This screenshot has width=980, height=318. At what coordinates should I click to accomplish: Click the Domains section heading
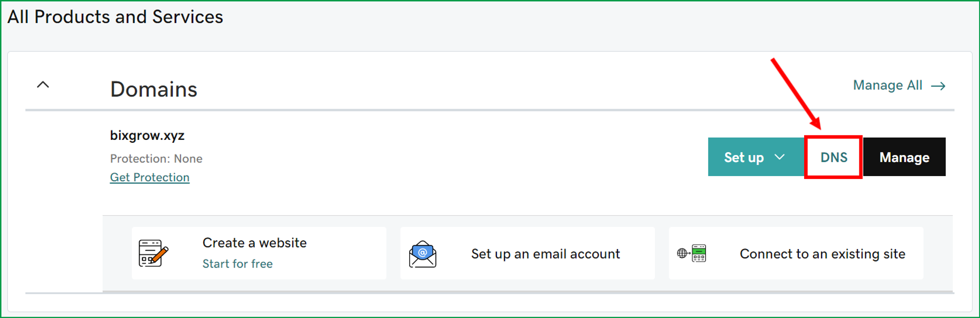pyautogui.click(x=153, y=89)
